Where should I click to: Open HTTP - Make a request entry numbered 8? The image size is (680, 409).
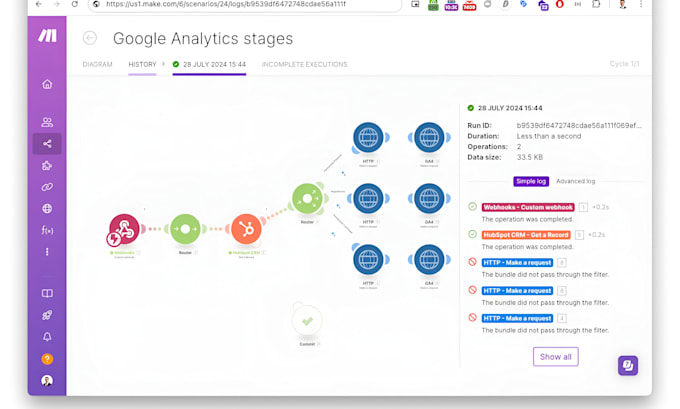(x=517, y=262)
